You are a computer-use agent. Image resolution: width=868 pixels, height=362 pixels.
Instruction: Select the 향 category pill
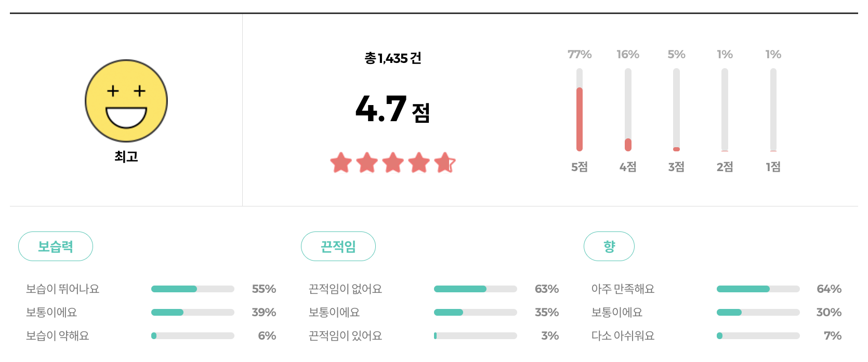pyautogui.click(x=609, y=246)
